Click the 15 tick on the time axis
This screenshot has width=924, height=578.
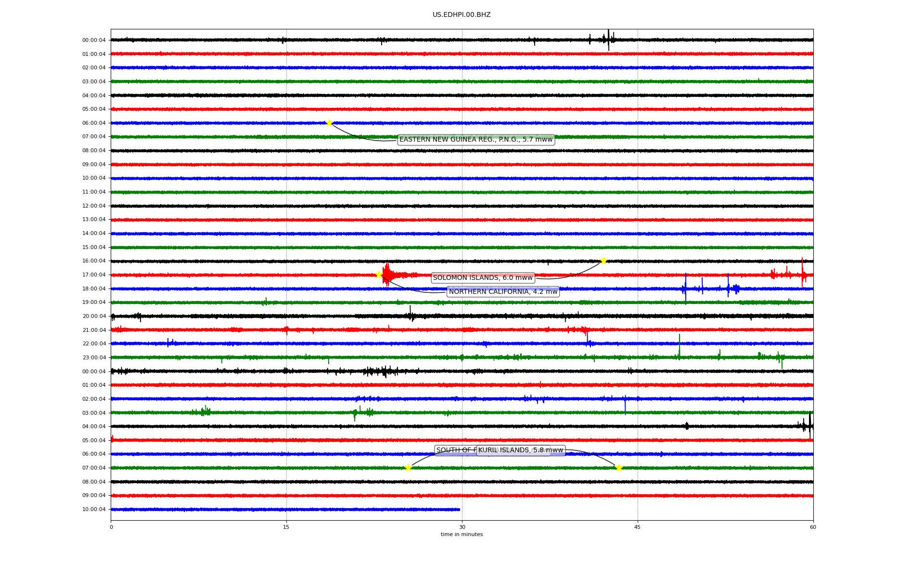(x=286, y=527)
